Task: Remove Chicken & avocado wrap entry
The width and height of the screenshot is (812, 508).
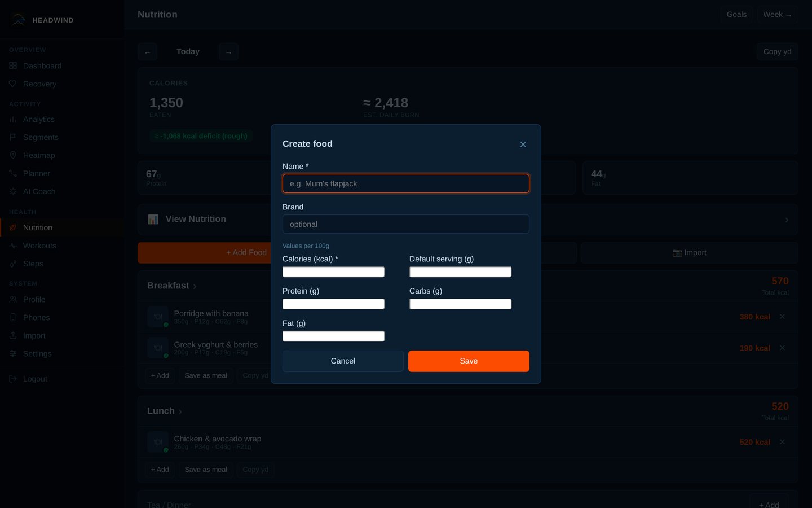Action: coord(782,442)
